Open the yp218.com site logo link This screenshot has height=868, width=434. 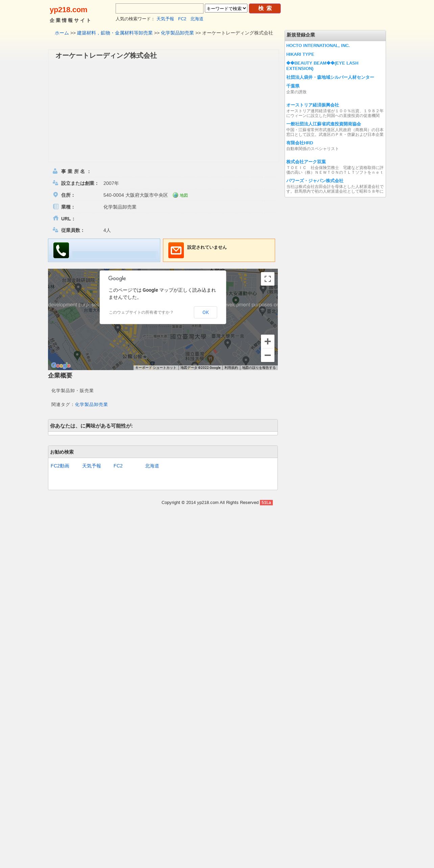click(69, 10)
